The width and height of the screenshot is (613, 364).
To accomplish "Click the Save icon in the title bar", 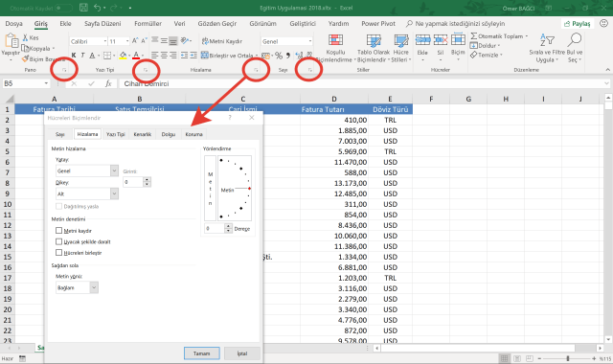I will (x=83, y=8).
